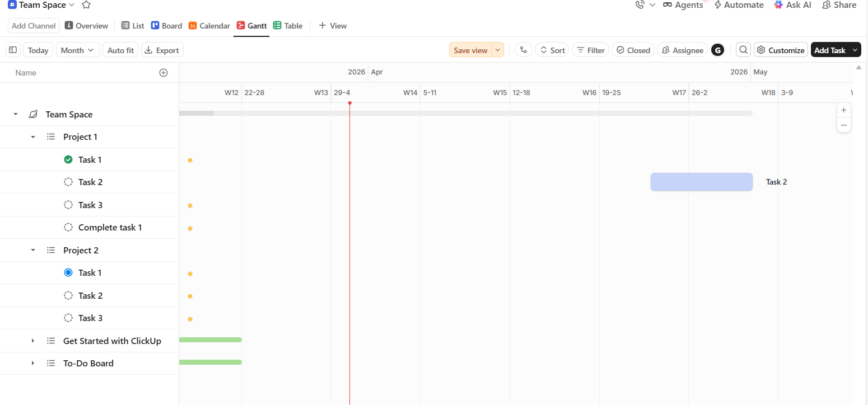Open Customize settings
The image size is (868, 405).
pyautogui.click(x=781, y=50)
